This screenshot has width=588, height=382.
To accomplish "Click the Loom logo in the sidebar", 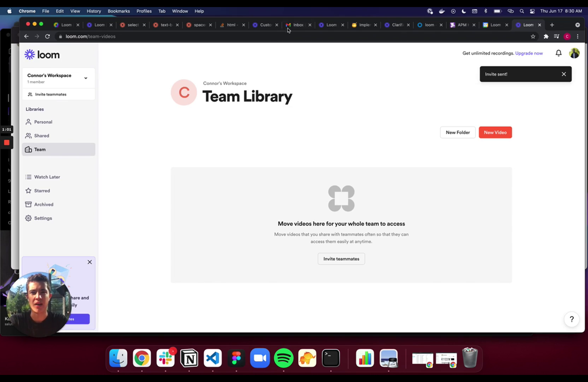I will click(41, 54).
